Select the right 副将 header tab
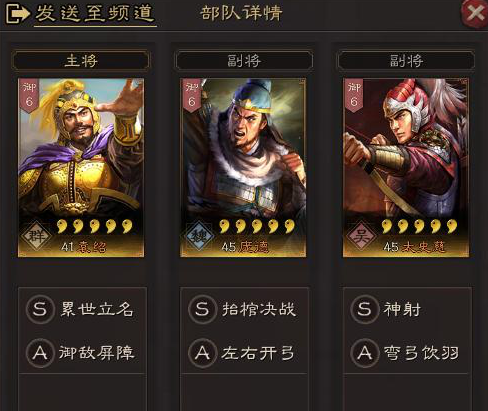 406,61
